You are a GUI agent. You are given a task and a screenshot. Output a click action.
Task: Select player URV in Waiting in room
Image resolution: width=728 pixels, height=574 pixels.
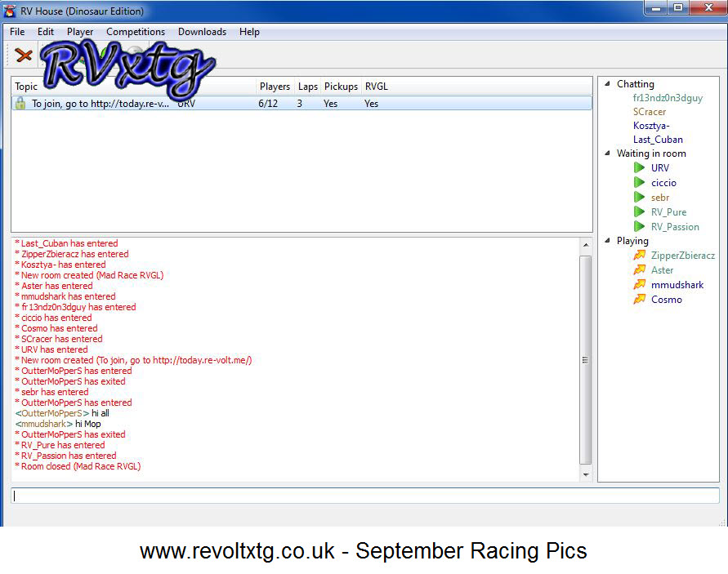pyautogui.click(x=659, y=168)
